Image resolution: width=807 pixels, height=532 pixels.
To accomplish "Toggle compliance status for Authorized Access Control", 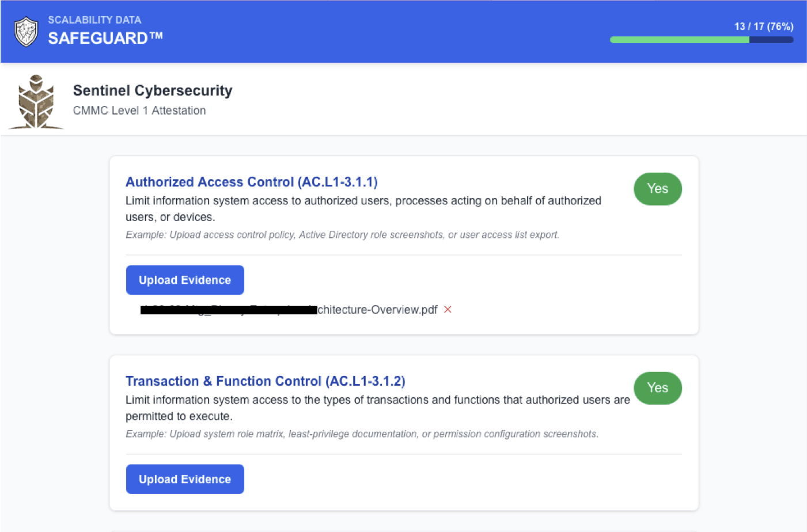I will point(657,189).
